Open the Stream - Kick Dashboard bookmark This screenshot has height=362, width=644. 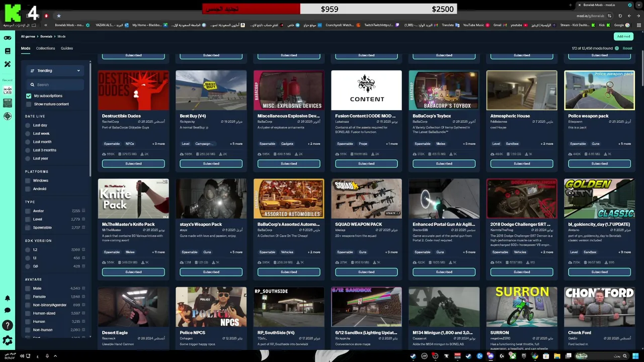tap(577, 25)
